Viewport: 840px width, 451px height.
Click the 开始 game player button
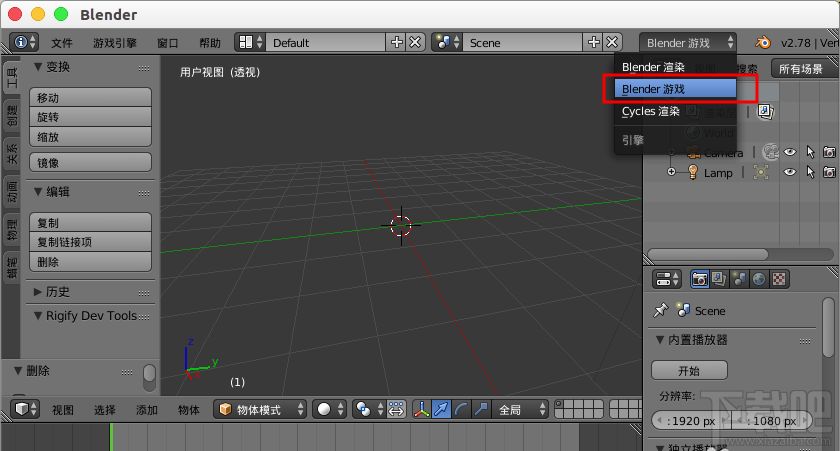tap(689, 370)
